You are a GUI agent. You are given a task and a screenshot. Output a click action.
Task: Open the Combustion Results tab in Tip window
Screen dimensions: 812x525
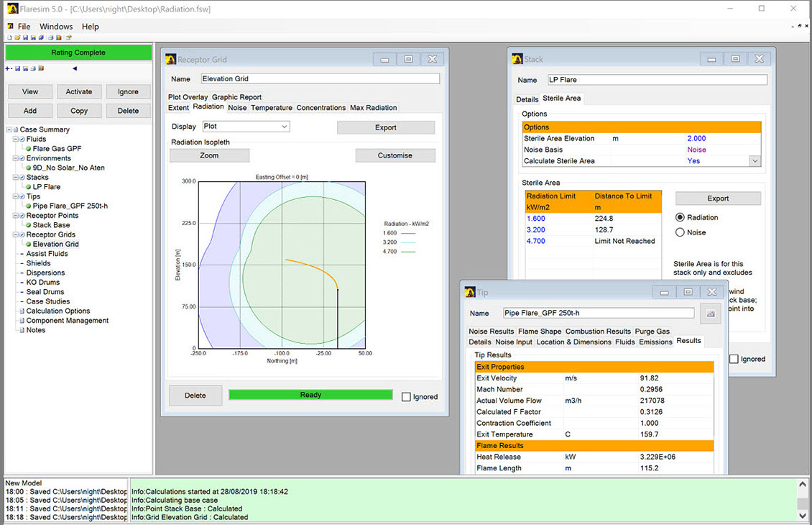click(598, 331)
